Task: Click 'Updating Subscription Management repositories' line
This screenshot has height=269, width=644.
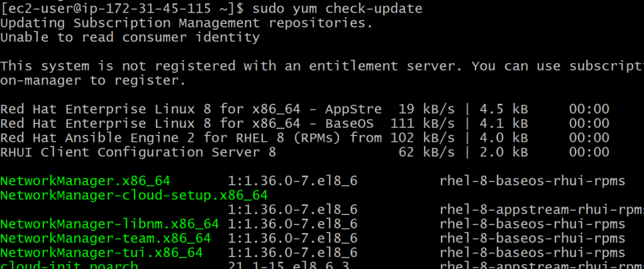Action: 186,23
